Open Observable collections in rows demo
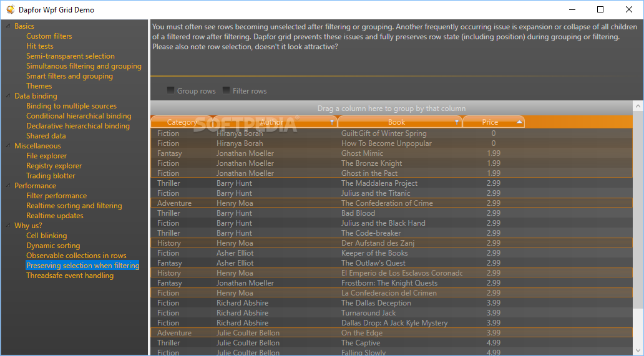The width and height of the screenshot is (644, 356). point(76,256)
